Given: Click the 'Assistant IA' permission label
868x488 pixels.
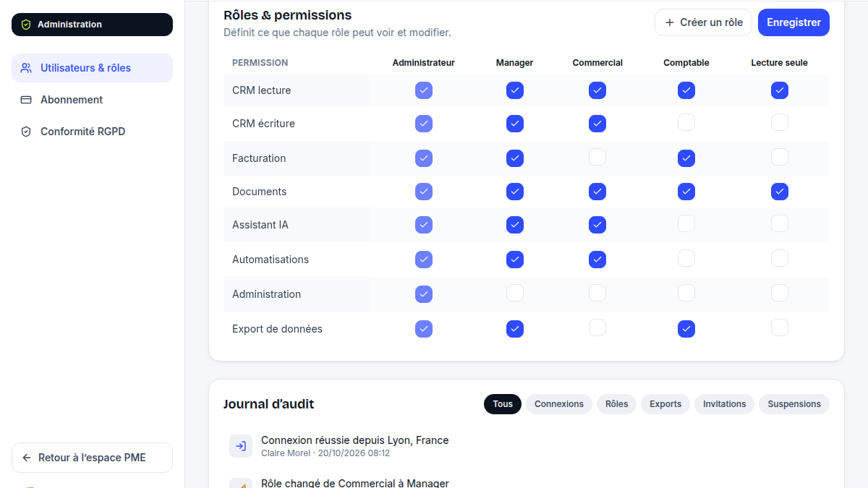Looking at the screenshot, I should (x=260, y=225).
